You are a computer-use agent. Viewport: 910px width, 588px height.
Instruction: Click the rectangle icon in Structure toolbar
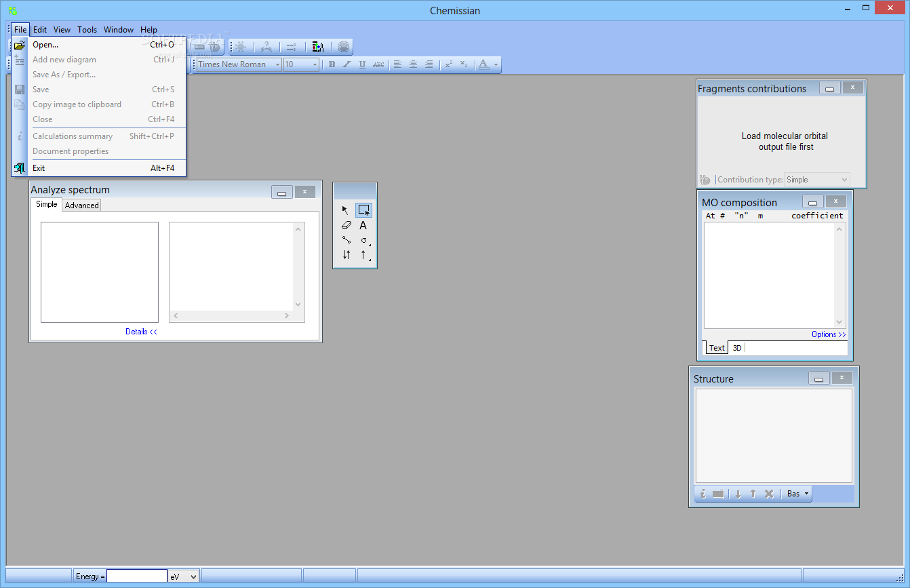[x=718, y=494]
